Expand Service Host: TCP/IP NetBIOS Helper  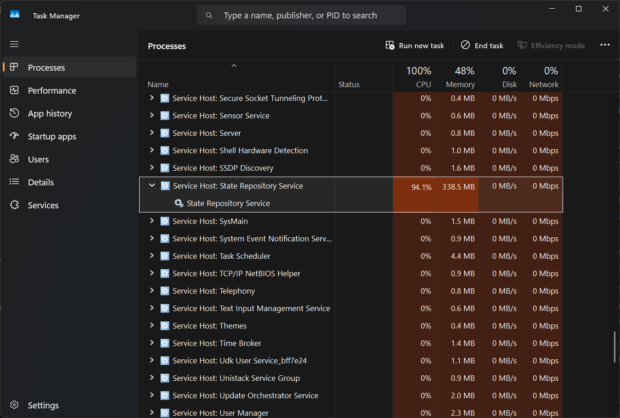tap(151, 273)
